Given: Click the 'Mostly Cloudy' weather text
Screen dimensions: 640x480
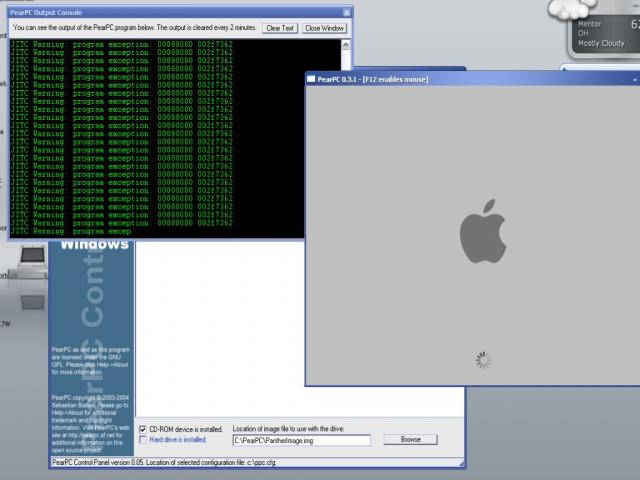Looking at the screenshot, I should pyautogui.click(x=601, y=43).
